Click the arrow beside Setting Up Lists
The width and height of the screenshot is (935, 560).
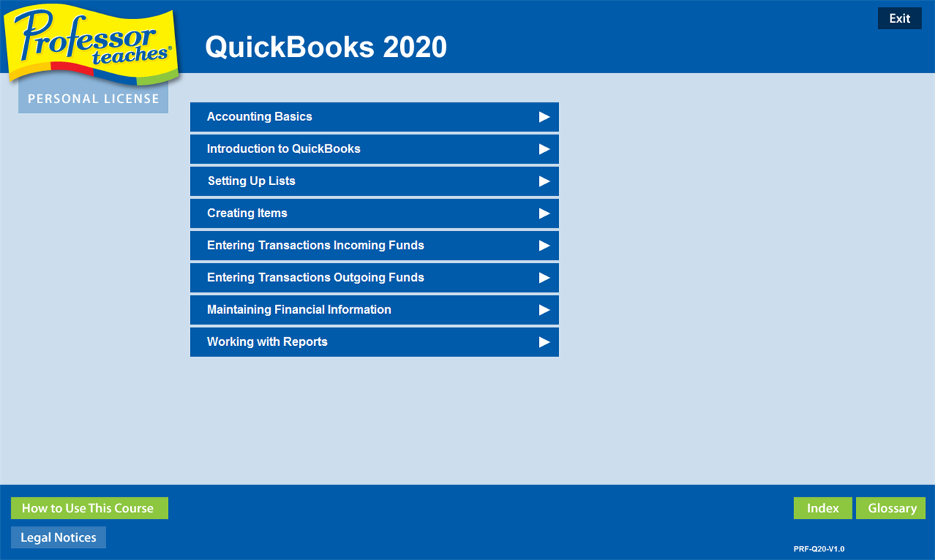coord(545,181)
